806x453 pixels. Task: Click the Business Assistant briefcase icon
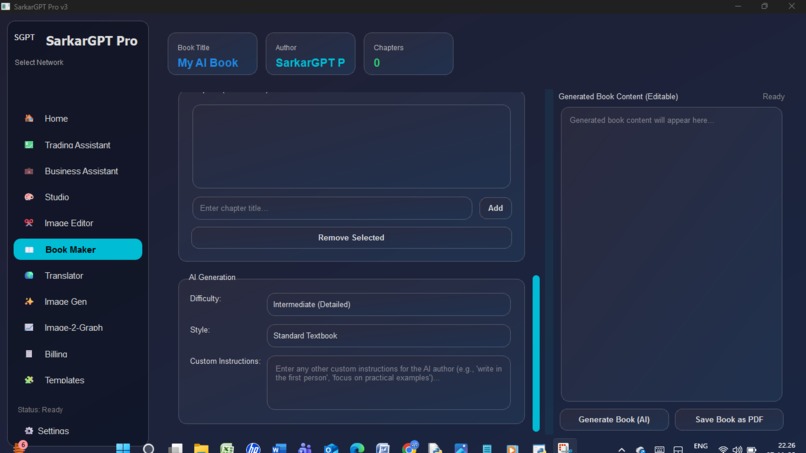[29, 171]
